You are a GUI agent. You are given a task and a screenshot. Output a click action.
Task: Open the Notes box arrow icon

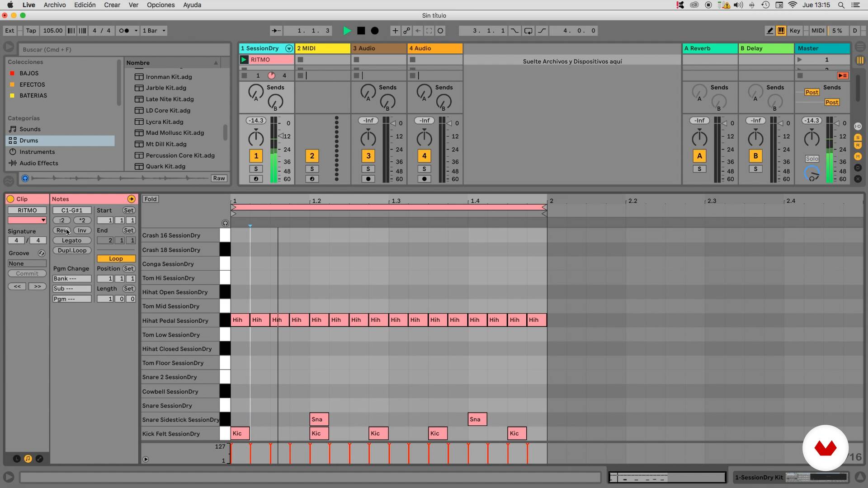pos(131,199)
